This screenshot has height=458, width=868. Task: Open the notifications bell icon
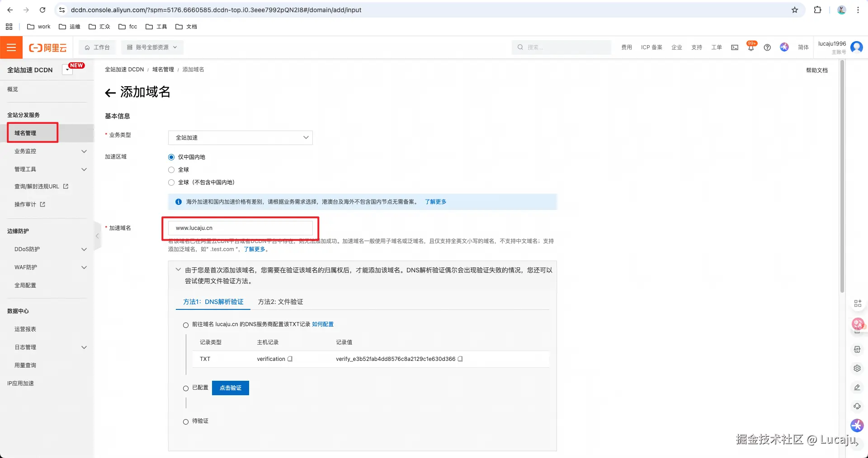coord(750,47)
